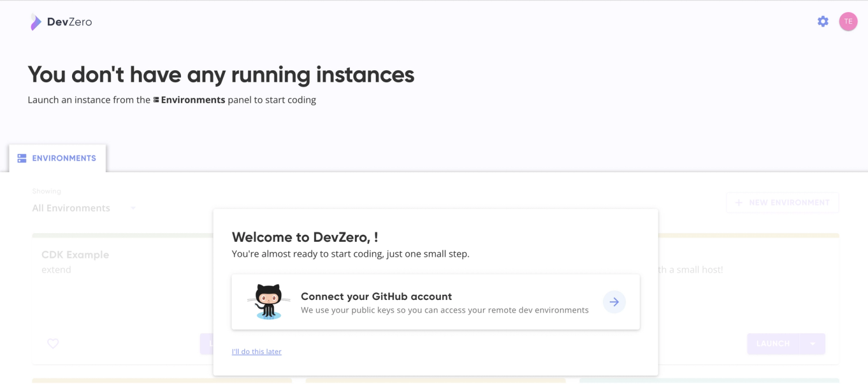
Task: Favorite CDK Example with heart icon
Action: coord(53,344)
